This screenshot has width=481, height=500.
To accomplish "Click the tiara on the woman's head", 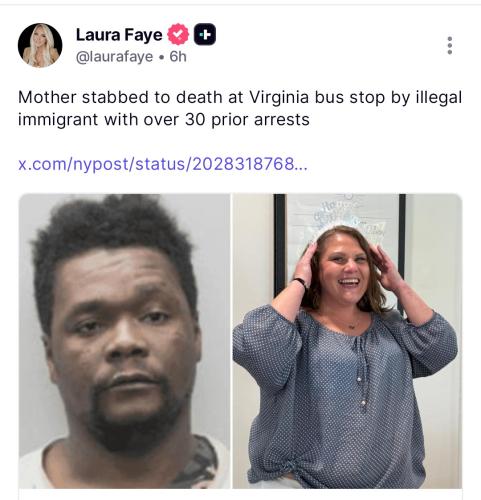I will [x=347, y=216].
